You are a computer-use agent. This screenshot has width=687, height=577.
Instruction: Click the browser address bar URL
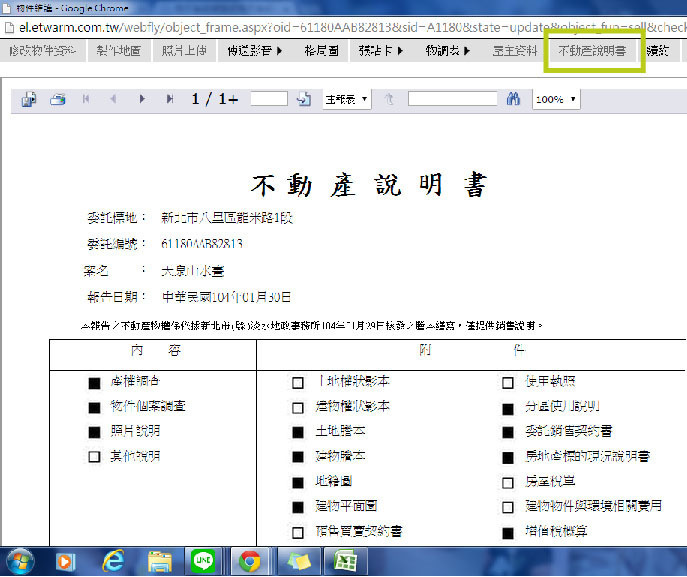(x=352, y=28)
